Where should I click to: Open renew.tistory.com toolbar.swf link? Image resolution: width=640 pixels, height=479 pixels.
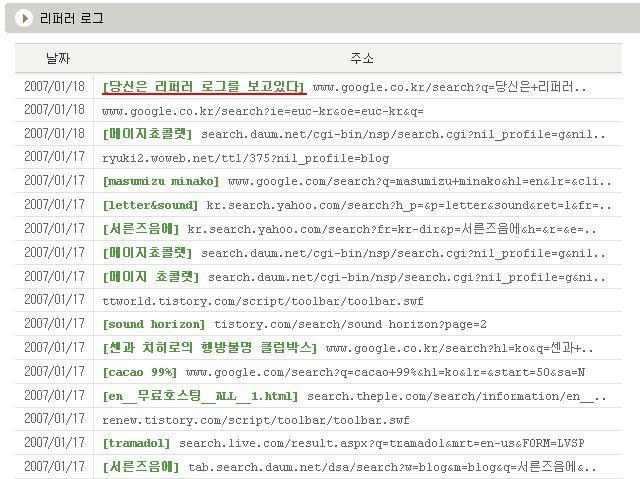coord(256,420)
